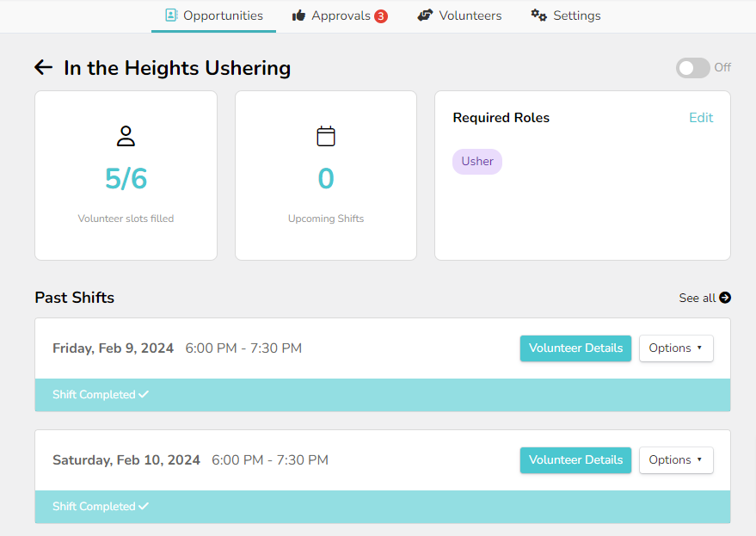Viewport: 756px width, 536px height.
Task: Click Edit link in Required Roles
Action: coord(701,118)
